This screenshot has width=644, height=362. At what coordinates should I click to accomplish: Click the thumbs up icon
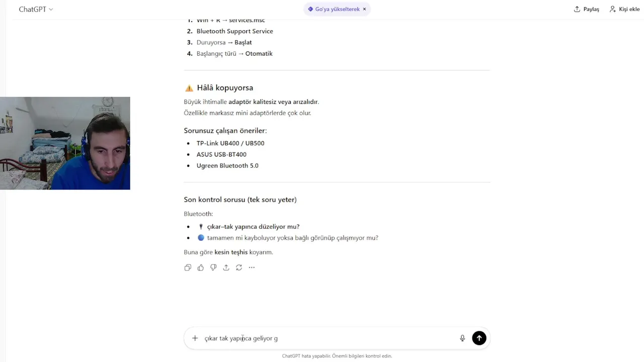tap(201, 267)
